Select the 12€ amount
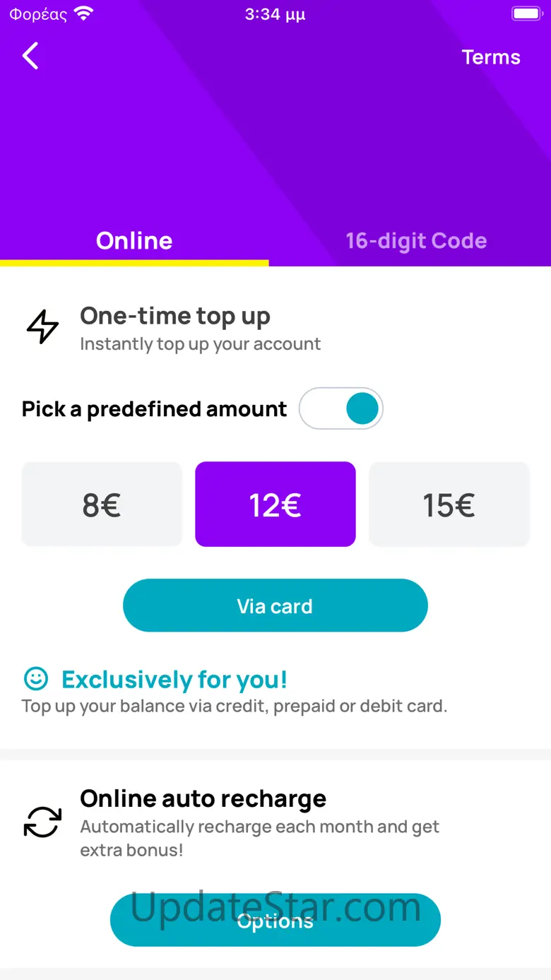 (275, 504)
